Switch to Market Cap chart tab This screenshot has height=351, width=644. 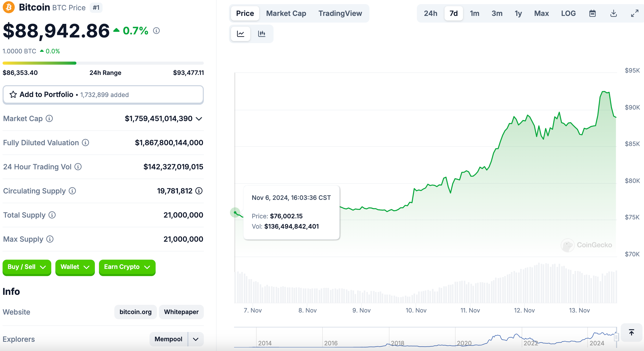click(x=286, y=13)
